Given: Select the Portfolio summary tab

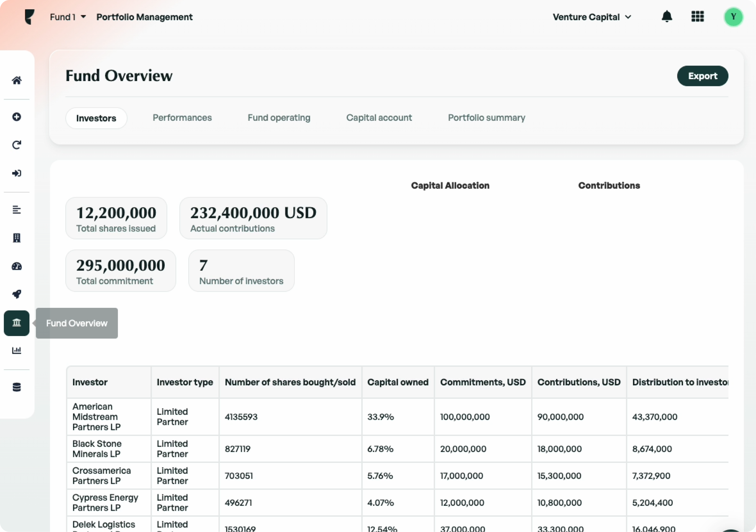Looking at the screenshot, I should point(486,117).
